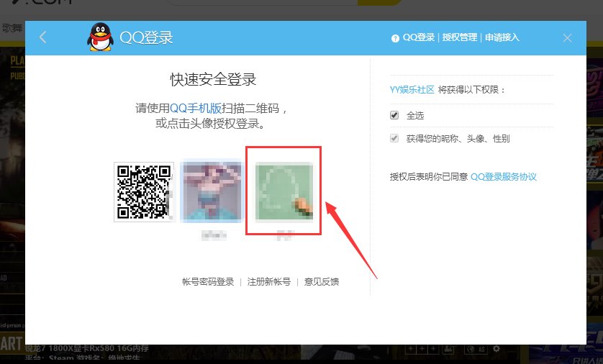
Task: Select the girl-photo avatar account
Action: 212,192
